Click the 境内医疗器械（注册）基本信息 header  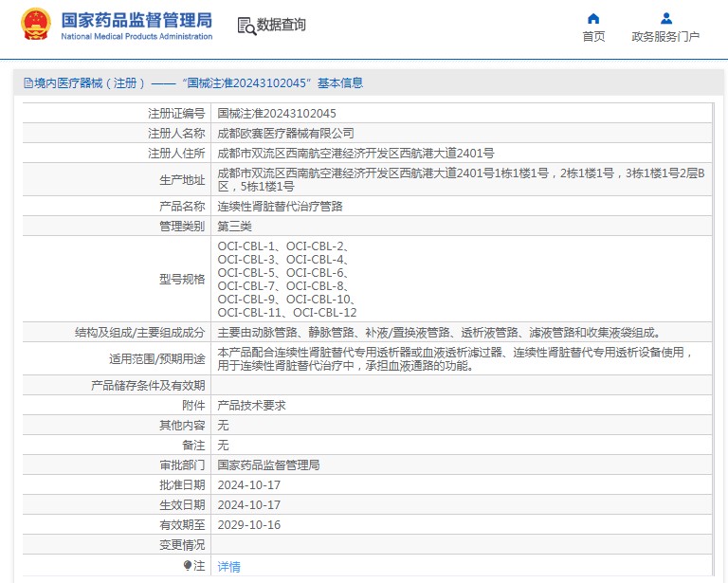[193, 83]
